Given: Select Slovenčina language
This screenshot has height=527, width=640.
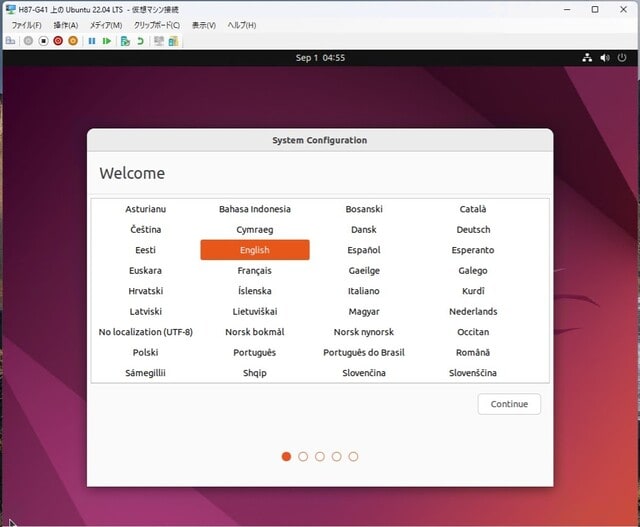Looking at the screenshot, I should pyautogui.click(x=364, y=373).
